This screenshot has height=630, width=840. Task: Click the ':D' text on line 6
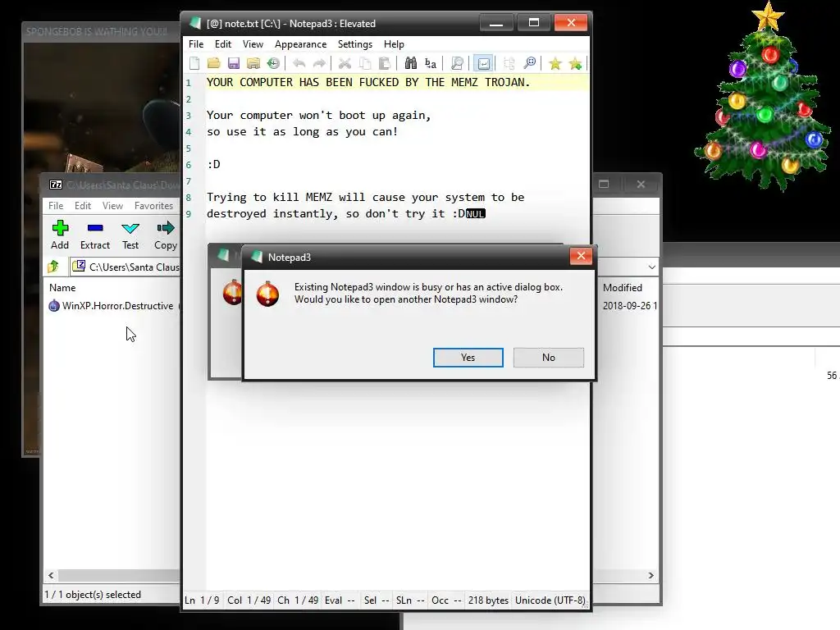213,164
